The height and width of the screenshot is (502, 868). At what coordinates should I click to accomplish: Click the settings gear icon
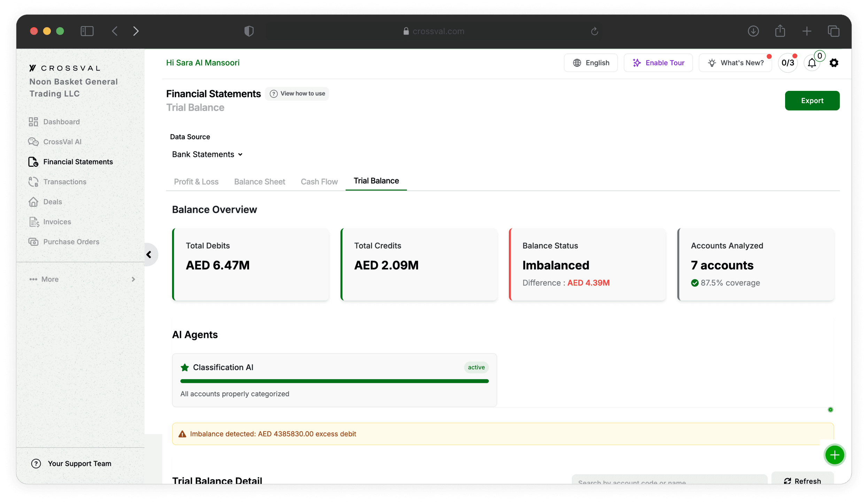click(x=834, y=63)
